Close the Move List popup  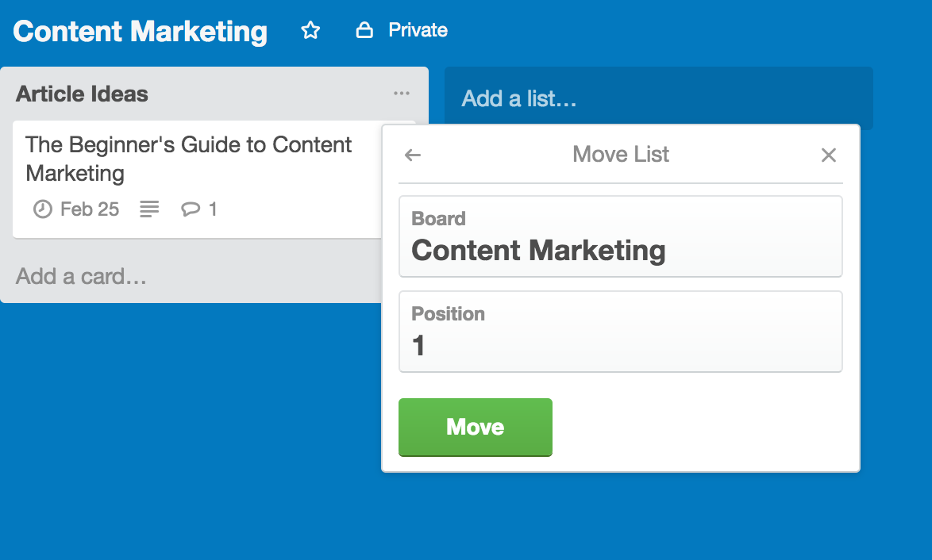pyautogui.click(x=829, y=155)
